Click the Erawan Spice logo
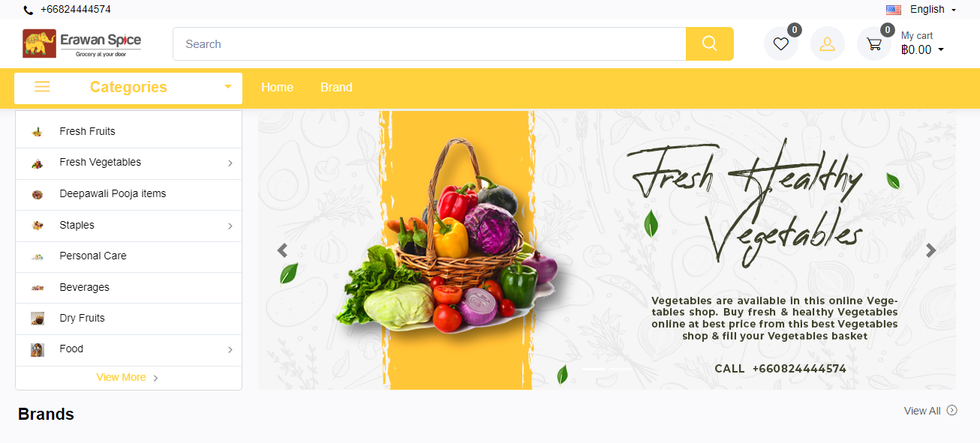Viewport: 980px width, 443px height. click(82, 43)
